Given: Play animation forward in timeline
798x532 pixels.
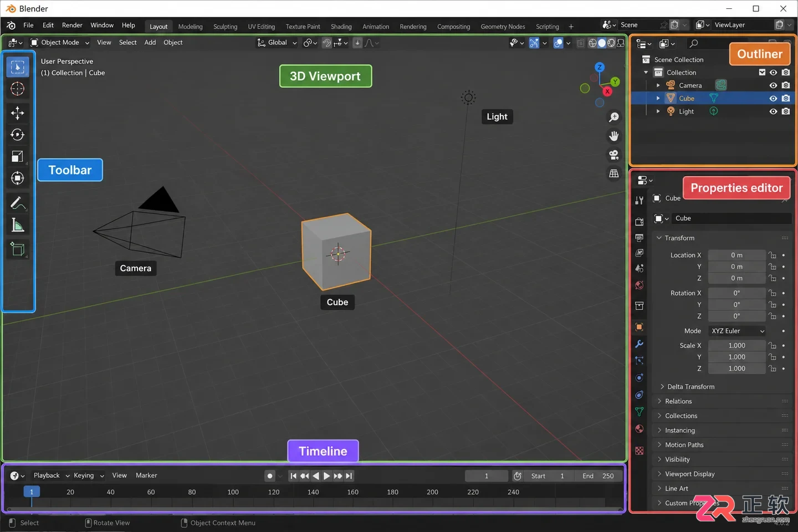Looking at the screenshot, I should [x=326, y=476].
